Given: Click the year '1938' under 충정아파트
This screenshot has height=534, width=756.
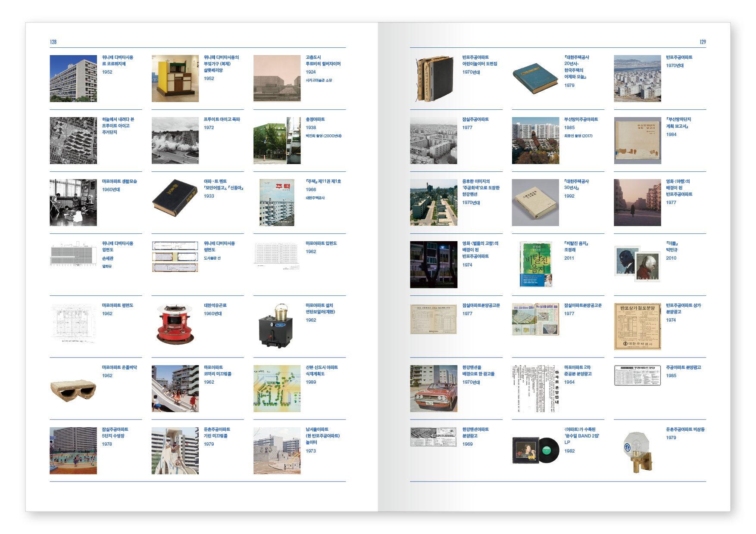Looking at the screenshot, I should tap(310, 127).
